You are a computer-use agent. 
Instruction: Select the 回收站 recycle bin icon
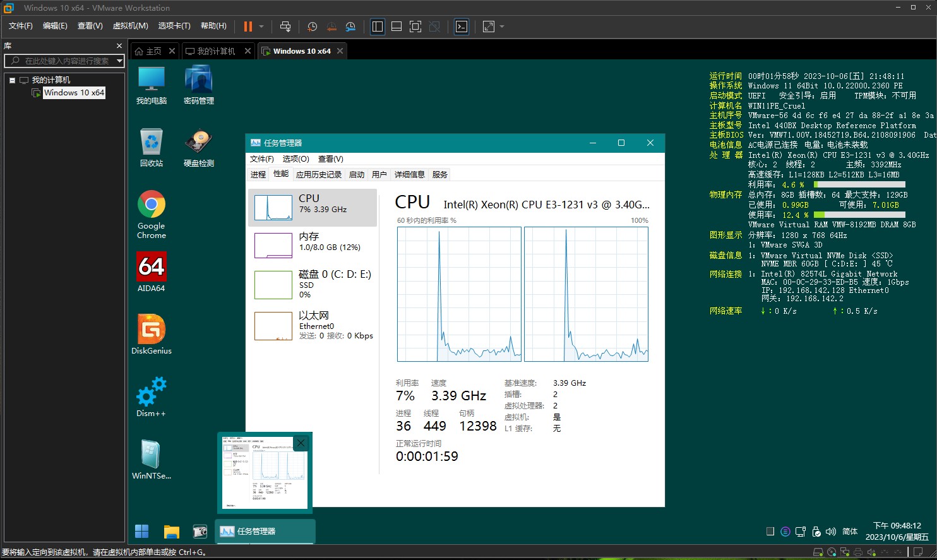152,148
